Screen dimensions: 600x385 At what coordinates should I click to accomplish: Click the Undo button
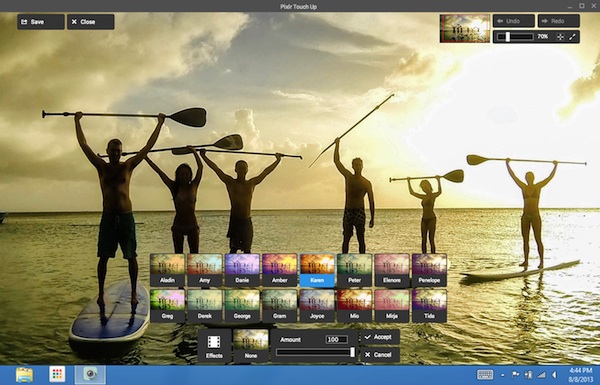pyautogui.click(x=514, y=21)
